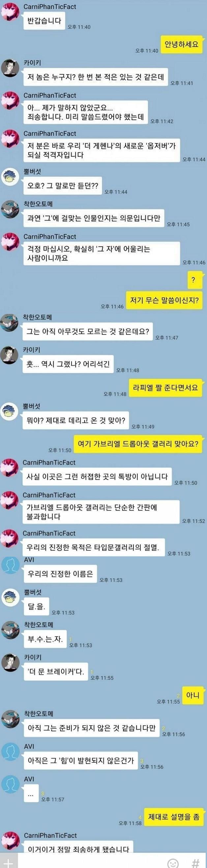
Task: Open the plus attachment menu
Action: (x=8, y=861)
